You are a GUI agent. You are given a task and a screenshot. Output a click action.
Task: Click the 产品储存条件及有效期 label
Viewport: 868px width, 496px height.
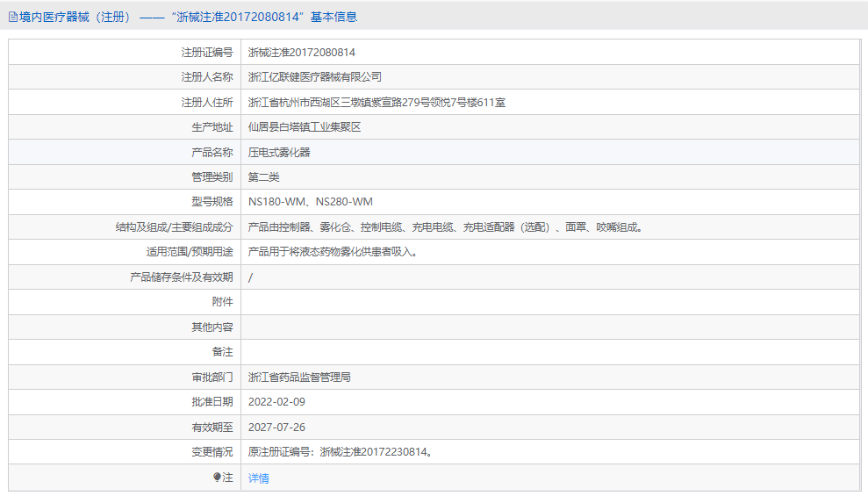point(182,277)
